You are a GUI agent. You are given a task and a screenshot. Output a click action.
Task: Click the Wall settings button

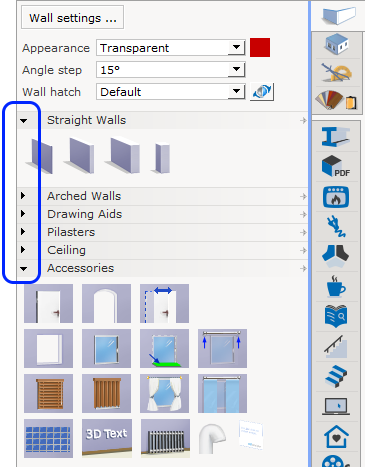click(x=73, y=17)
